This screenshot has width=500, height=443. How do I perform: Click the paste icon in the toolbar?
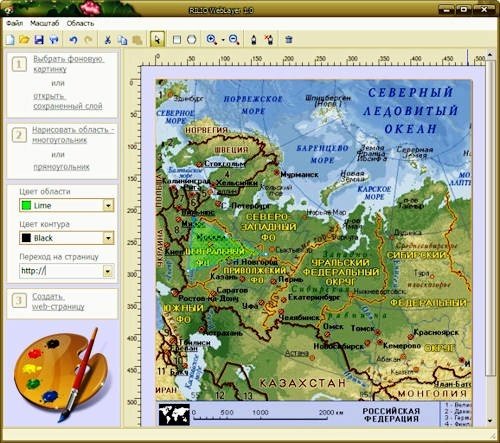coord(137,40)
